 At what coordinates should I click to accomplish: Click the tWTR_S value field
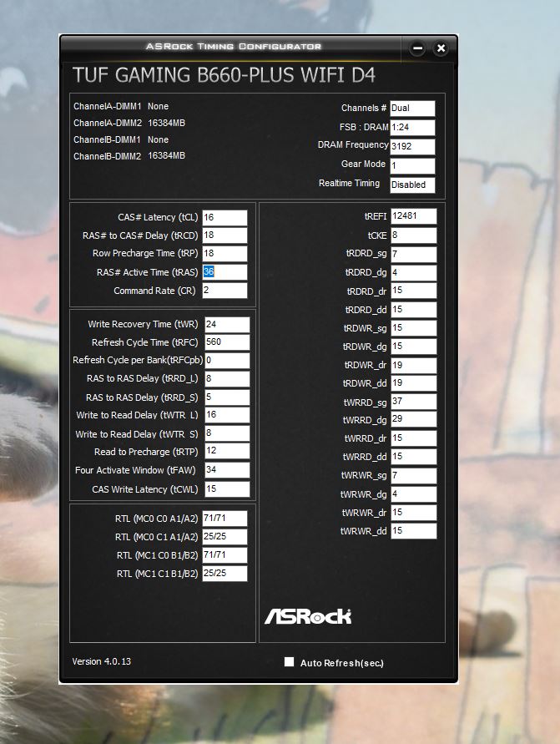click(227, 433)
